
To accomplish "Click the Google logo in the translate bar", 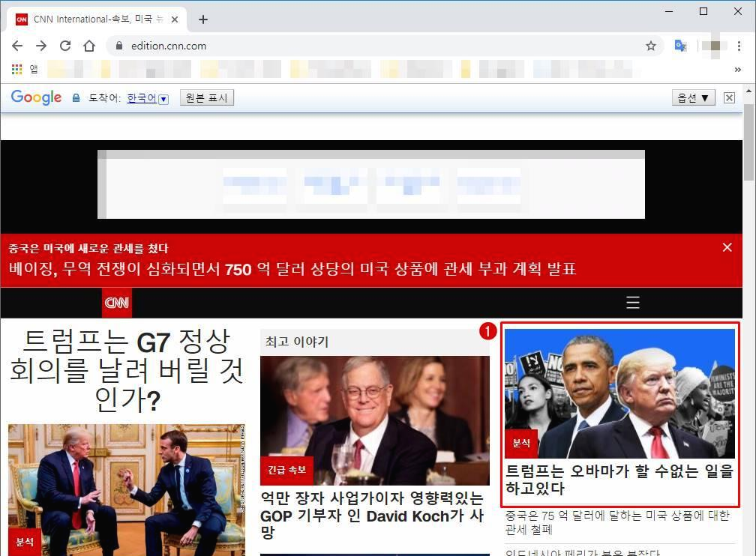I will coord(36,97).
